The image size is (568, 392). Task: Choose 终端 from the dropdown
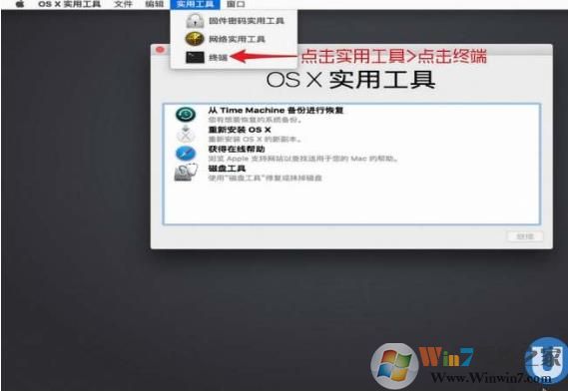234,57
